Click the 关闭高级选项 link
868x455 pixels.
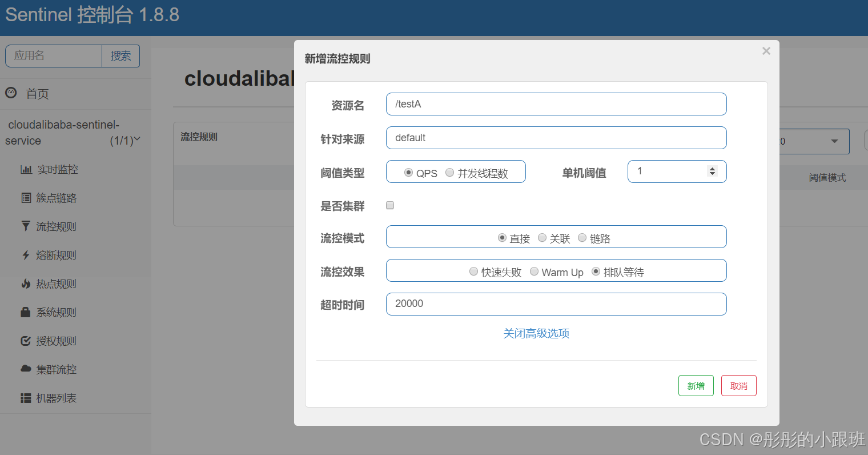pyautogui.click(x=536, y=333)
